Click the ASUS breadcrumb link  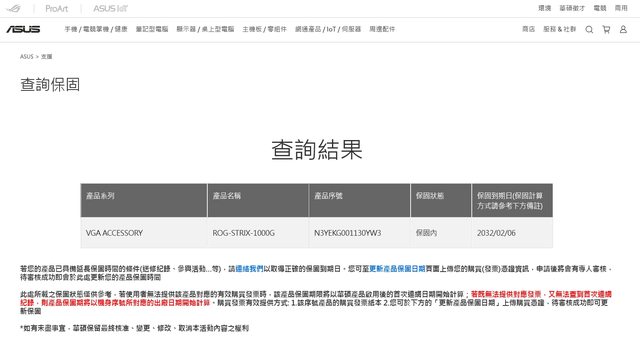coord(27,57)
